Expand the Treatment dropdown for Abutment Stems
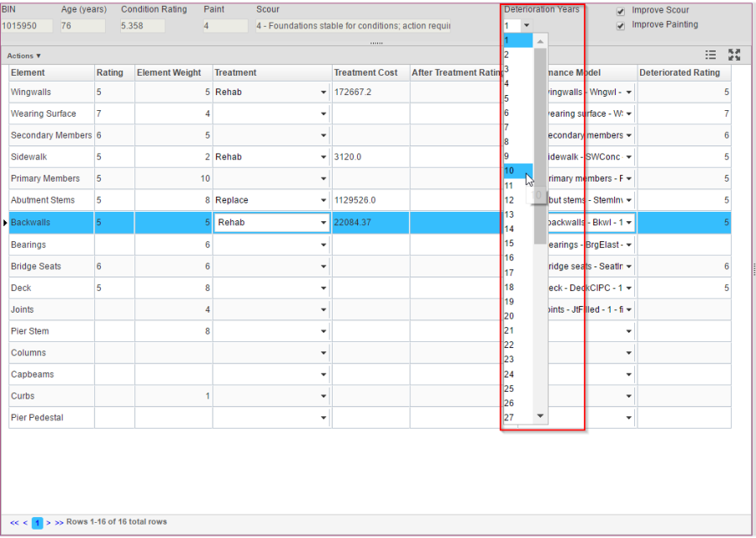 pos(323,201)
